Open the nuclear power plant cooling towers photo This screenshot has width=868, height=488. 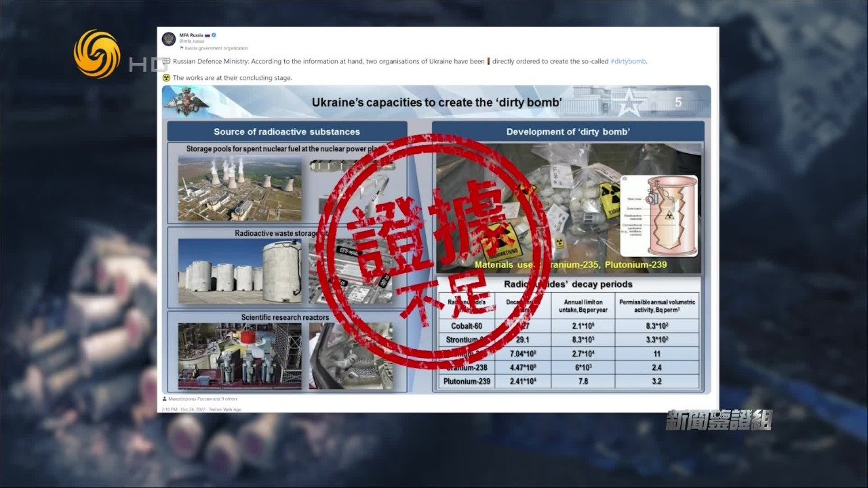[240, 188]
